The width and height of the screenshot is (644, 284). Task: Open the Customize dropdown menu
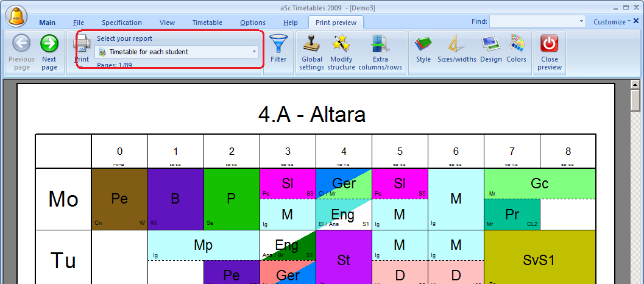point(612,22)
